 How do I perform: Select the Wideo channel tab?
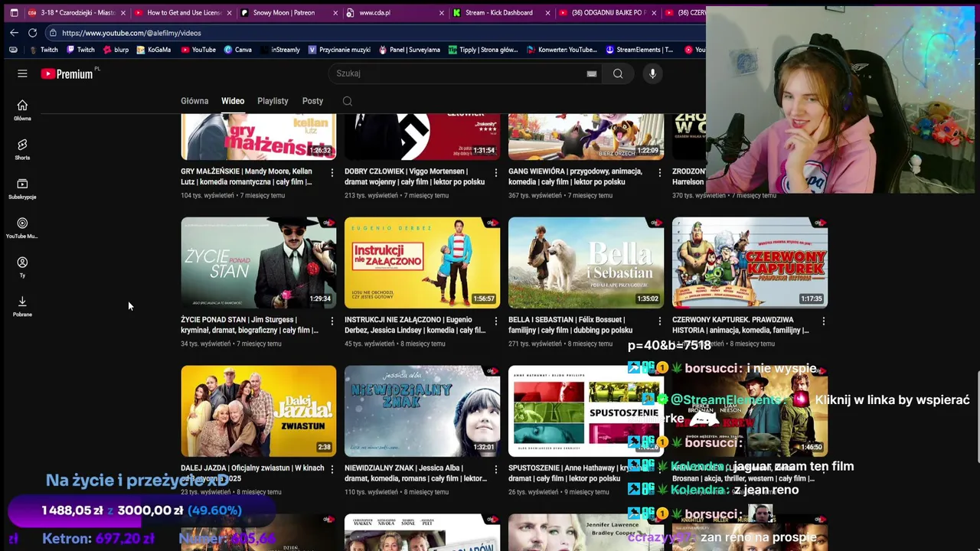233,101
